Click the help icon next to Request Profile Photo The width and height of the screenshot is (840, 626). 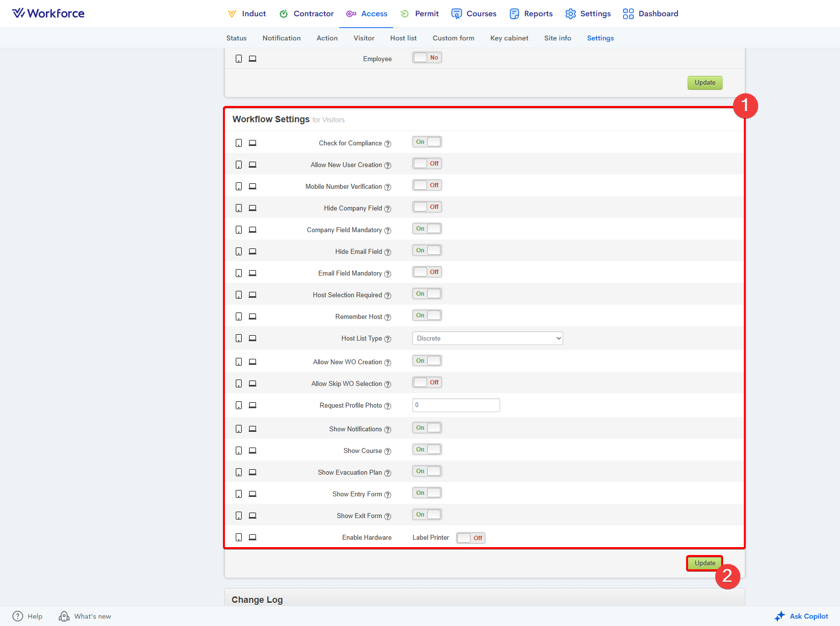[388, 406]
